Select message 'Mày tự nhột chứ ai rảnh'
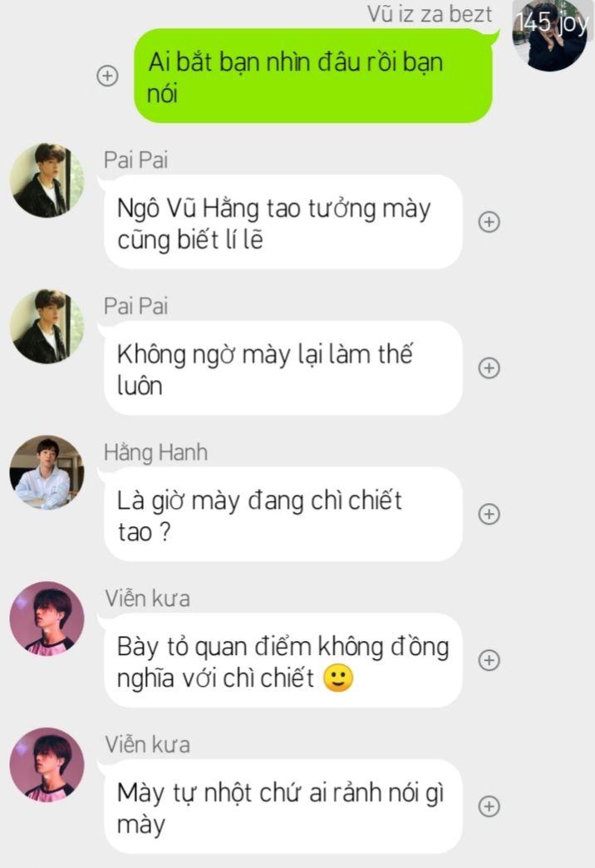This screenshot has width=595, height=868. click(283, 806)
